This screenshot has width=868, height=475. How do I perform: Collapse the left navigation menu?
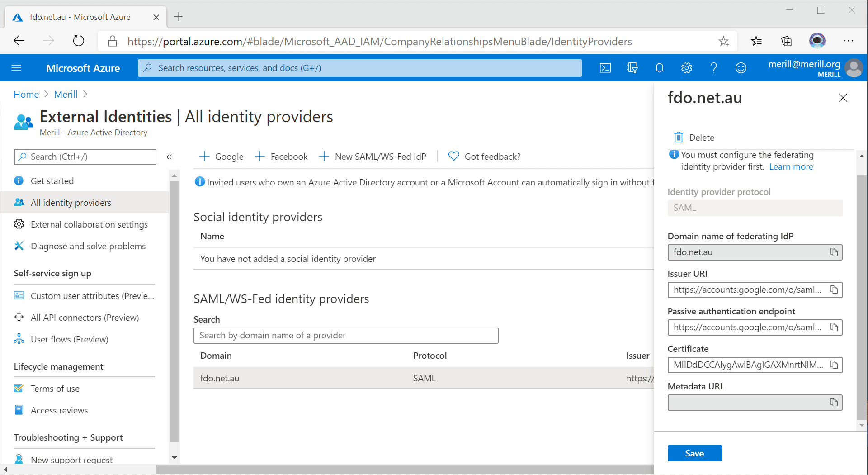[169, 157]
